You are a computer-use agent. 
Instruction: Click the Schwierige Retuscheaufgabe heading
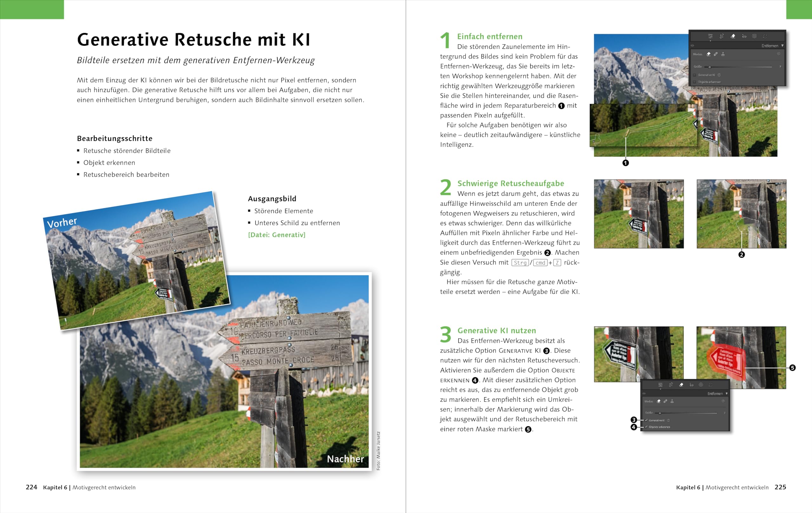(511, 183)
